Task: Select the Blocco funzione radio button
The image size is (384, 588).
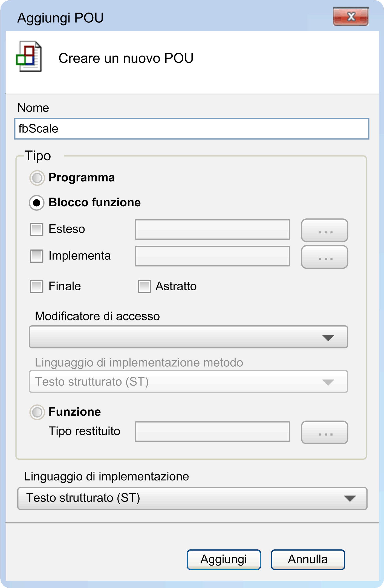Action: click(x=37, y=203)
